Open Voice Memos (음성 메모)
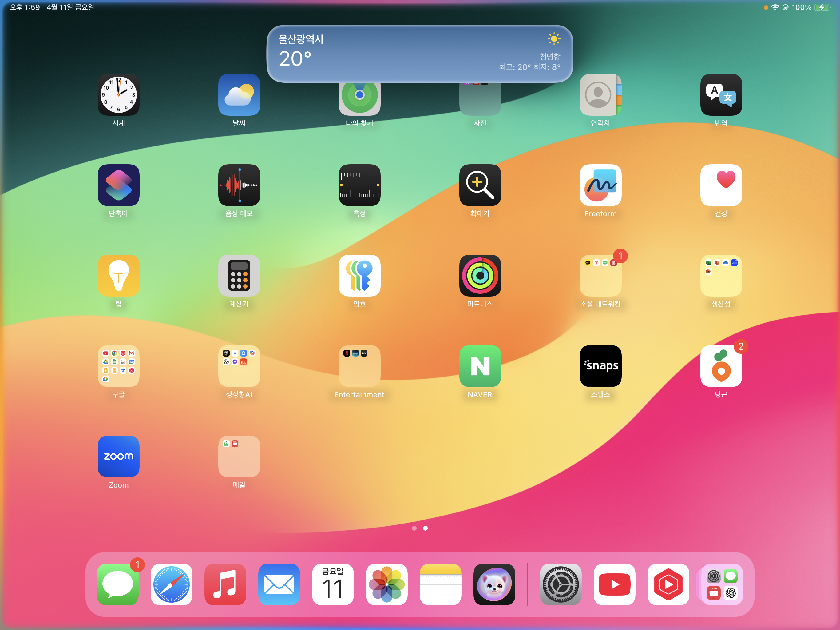The height and width of the screenshot is (630, 840). [x=239, y=185]
